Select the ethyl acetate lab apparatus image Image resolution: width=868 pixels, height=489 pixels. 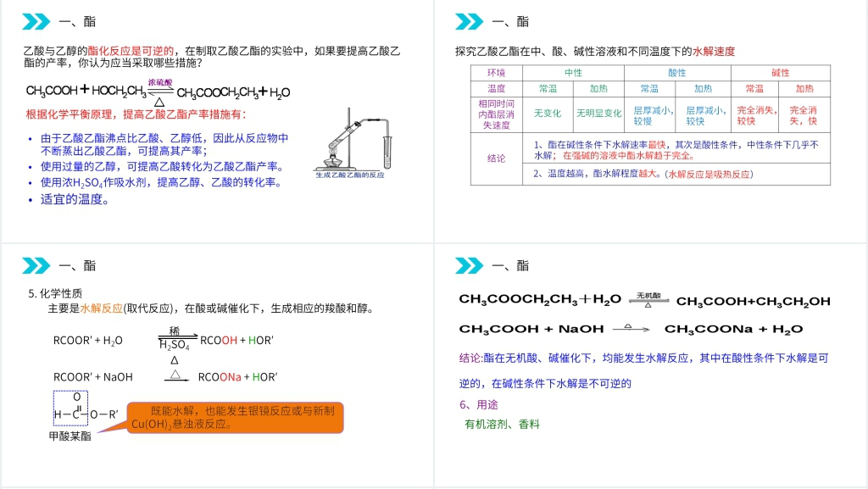coord(349,143)
